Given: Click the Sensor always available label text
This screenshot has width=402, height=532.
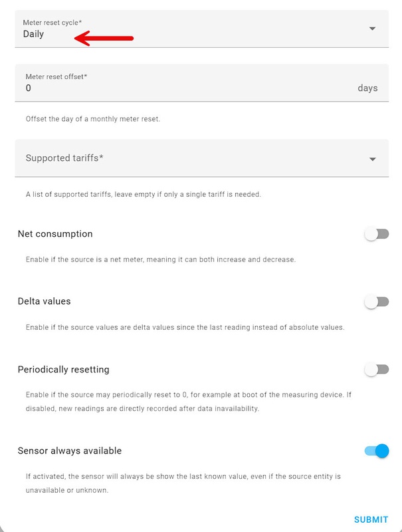Looking at the screenshot, I should click(x=70, y=451).
